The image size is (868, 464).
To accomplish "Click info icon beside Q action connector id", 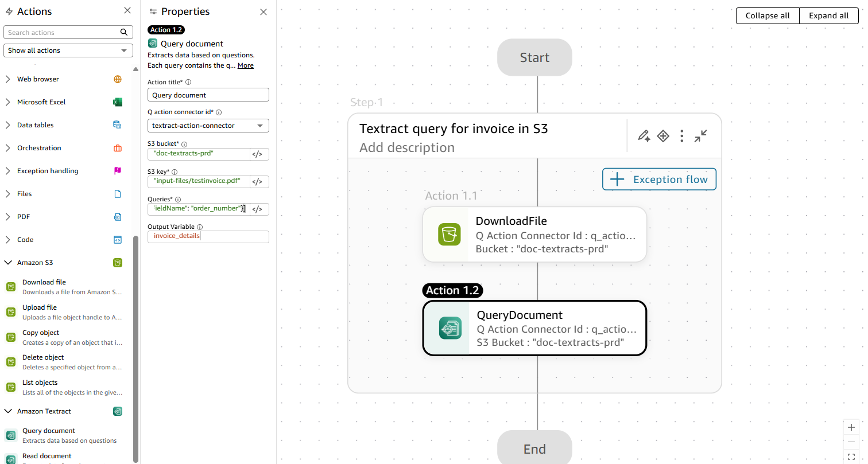I will point(219,112).
